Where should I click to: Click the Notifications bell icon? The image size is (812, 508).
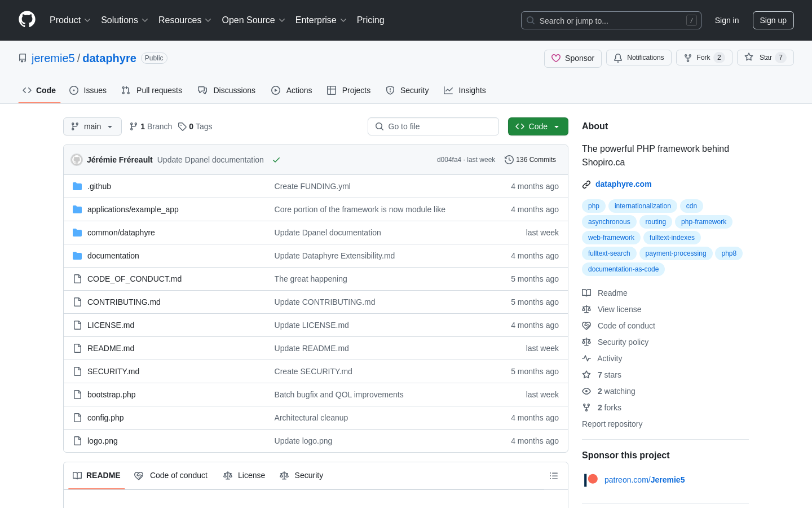618,58
